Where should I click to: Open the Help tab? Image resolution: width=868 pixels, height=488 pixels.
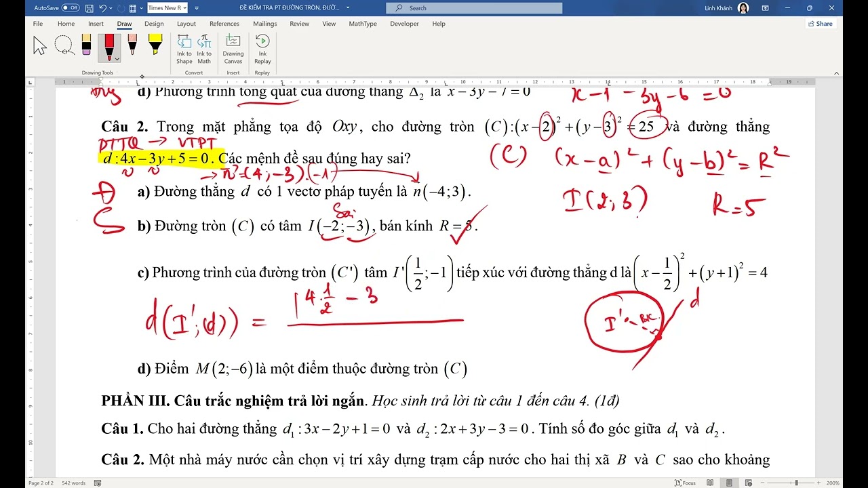point(439,24)
